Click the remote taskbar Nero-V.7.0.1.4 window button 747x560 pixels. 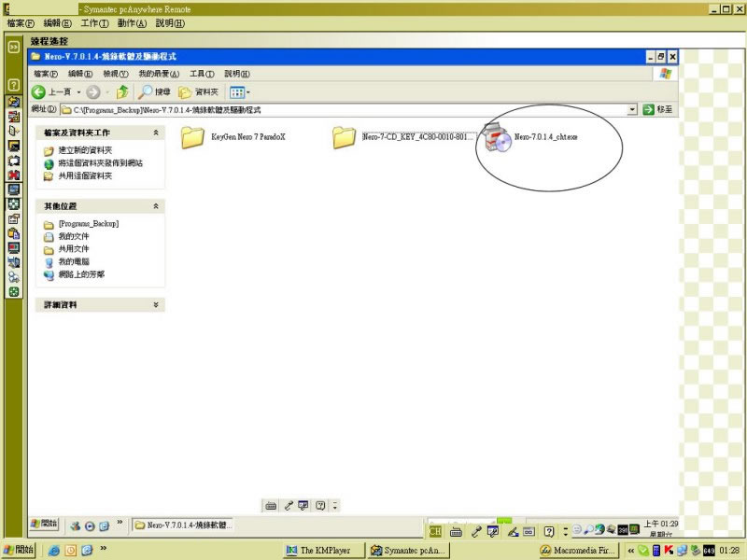[182, 525]
